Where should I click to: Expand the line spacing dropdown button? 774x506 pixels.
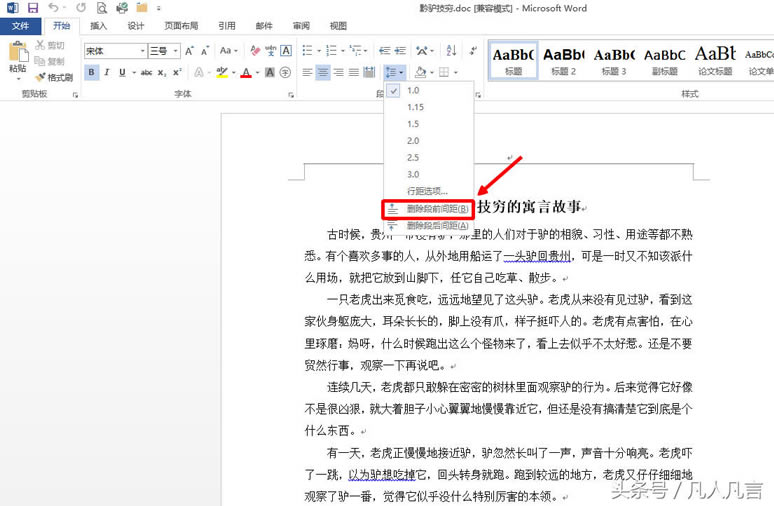pyautogui.click(x=401, y=72)
